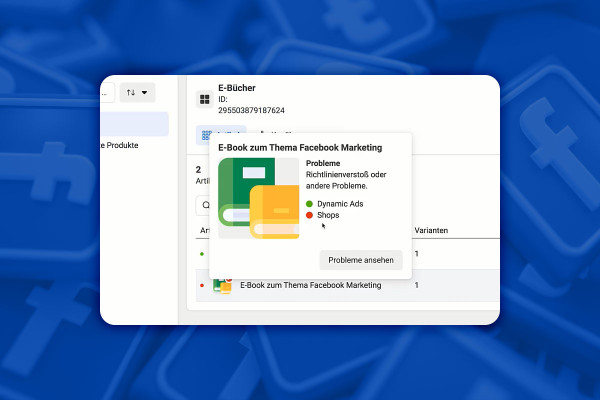Select the highlighted sidebar item
Image resolution: width=600 pixels, height=400 pixels.
tap(134, 124)
